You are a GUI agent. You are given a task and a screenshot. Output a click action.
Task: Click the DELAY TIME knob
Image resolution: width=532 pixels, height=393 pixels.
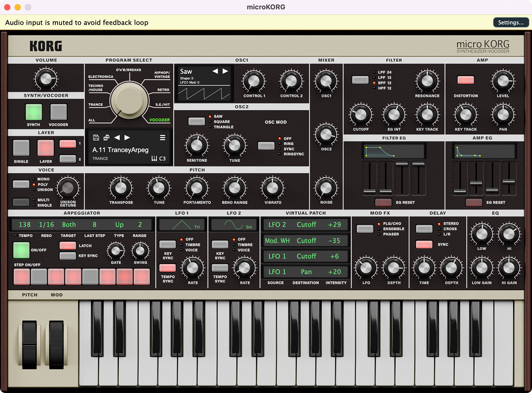(x=424, y=268)
